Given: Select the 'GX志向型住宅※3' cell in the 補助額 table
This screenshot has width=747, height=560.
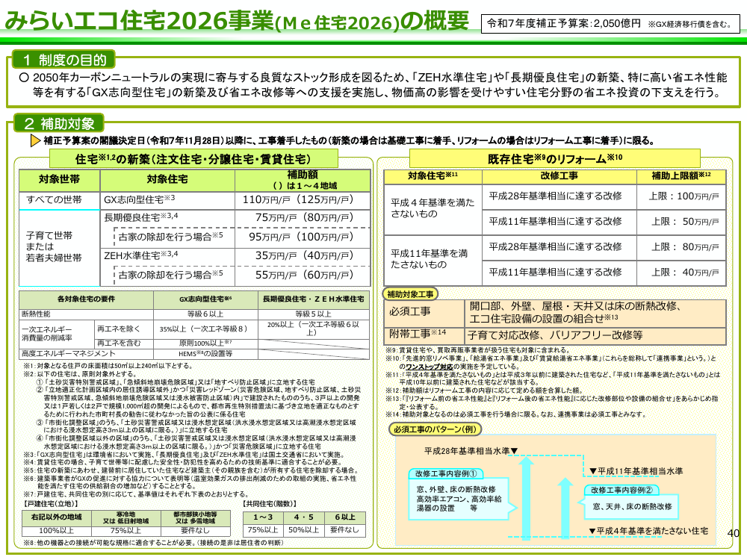Looking at the screenshot, I should [167, 200].
